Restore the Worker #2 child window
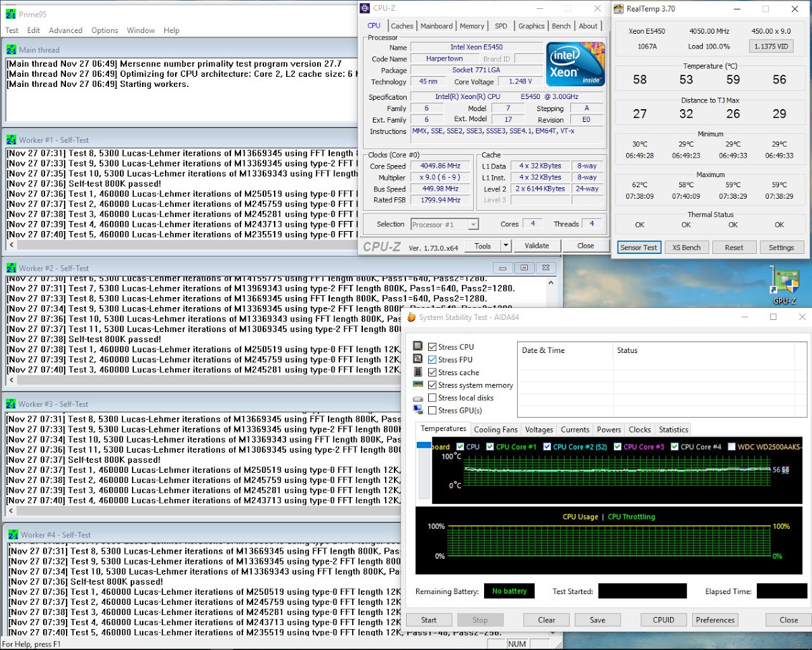Screen dimensions: 812x650 click(526, 267)
